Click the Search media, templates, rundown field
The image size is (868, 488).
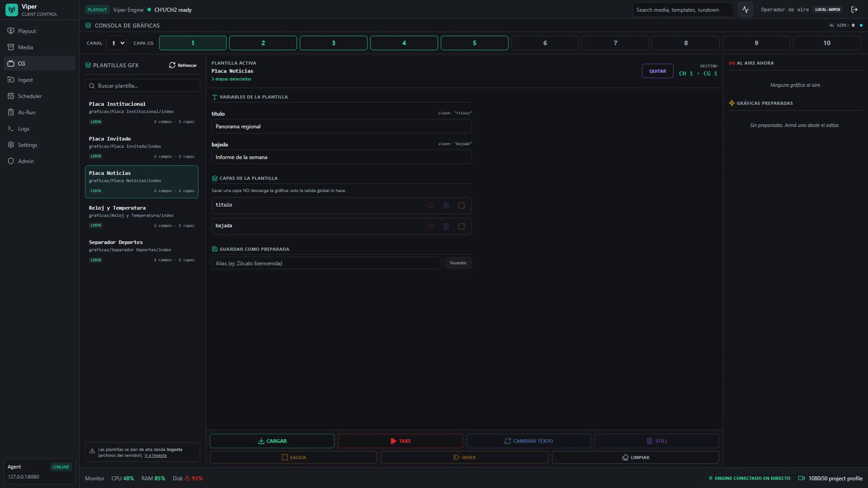pyautogui.click(x=682, y=10)
